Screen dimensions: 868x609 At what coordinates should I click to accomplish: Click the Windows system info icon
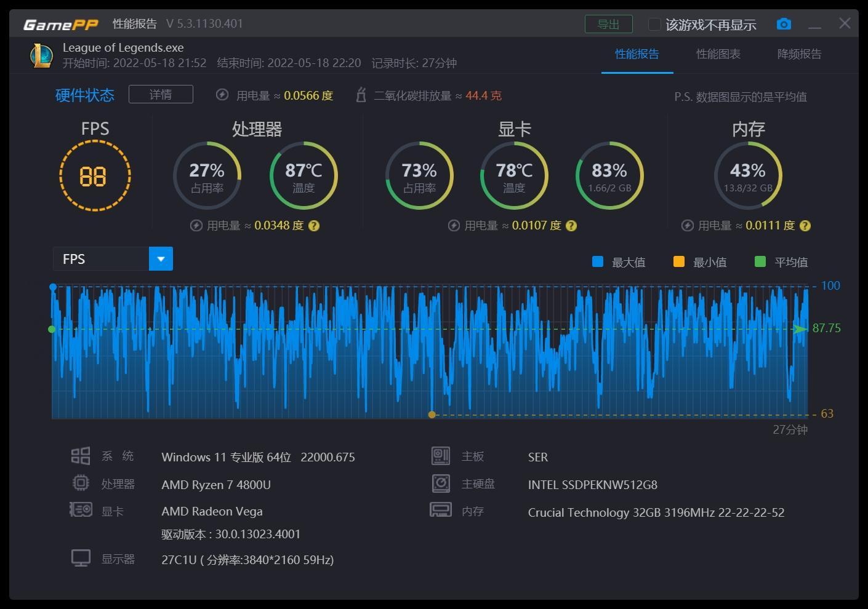coord(81,456)
